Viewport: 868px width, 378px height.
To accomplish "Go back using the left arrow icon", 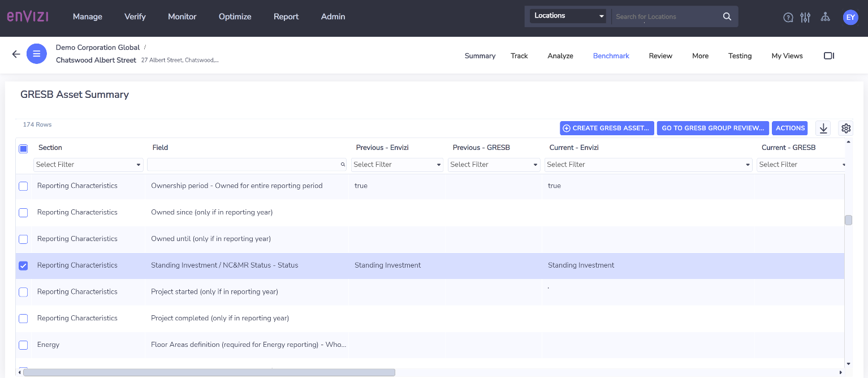I will 16,54.
